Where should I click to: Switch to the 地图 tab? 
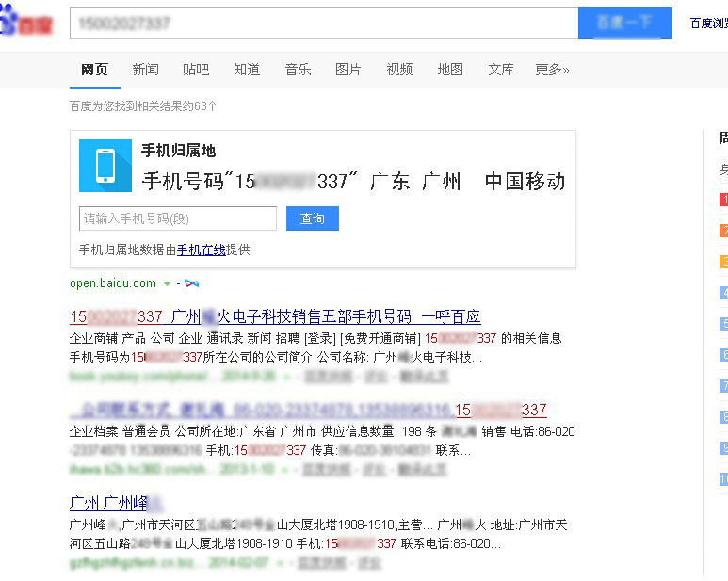point(450,70)
